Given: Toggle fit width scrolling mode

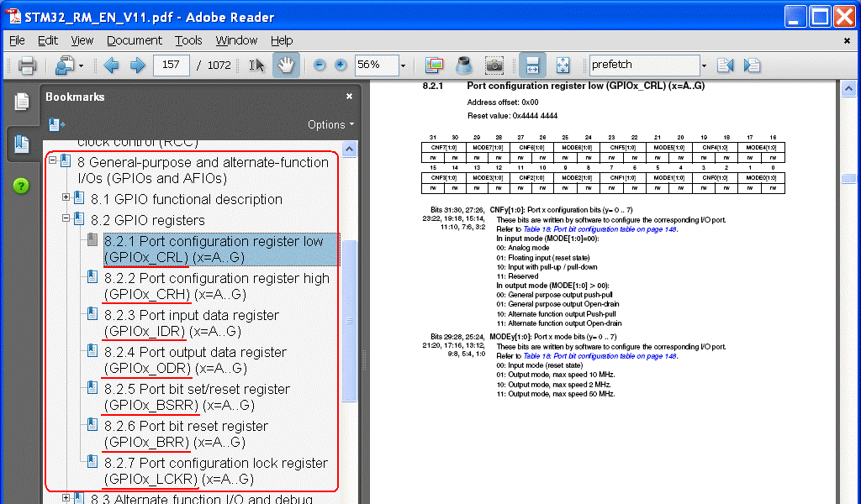Looking at the screenshot, I should (x=532, y=66).
